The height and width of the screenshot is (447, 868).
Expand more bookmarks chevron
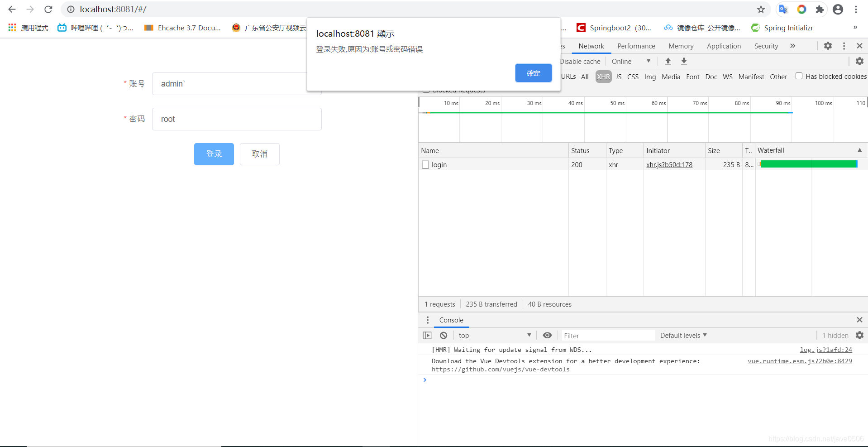pyautogui.click(x=855, y=28)
